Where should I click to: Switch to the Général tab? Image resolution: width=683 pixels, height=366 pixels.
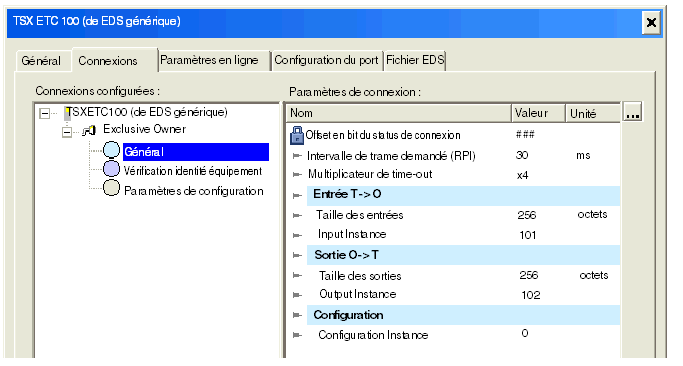pyautogui.click(x=41, y=61)
